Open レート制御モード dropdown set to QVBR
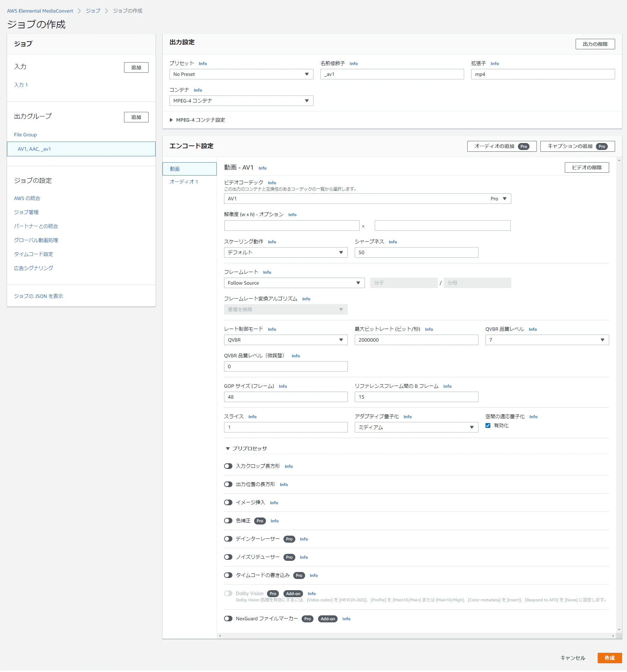Viewport: 627px width, 672px height. 286,340
